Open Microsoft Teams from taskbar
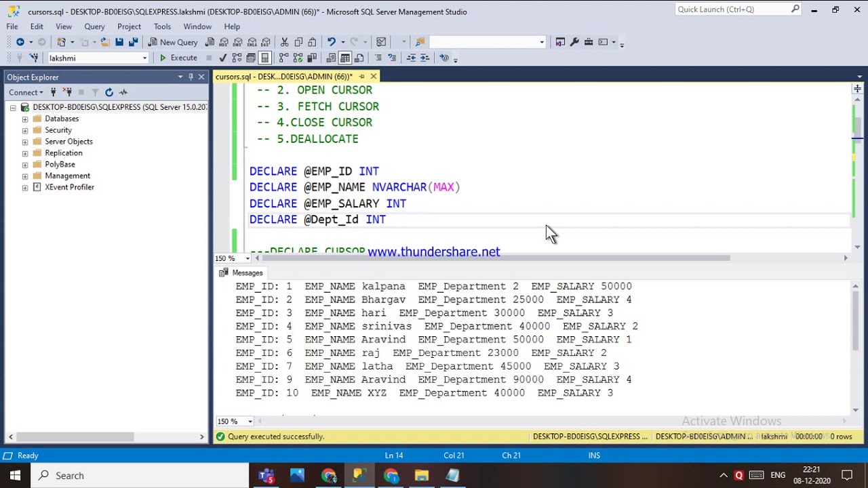The image size is (868, 488). [x=266, y=475]
